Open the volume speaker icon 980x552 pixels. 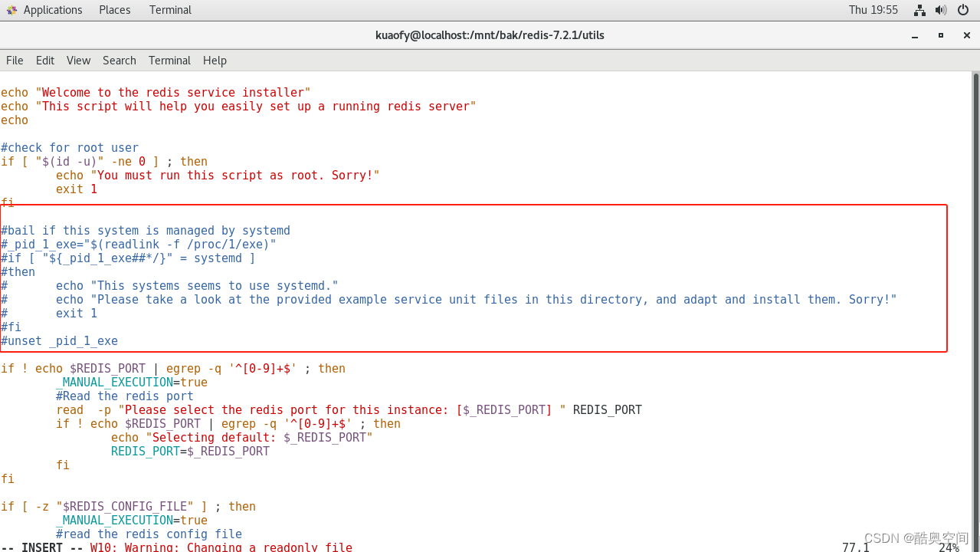click(941, 10)
